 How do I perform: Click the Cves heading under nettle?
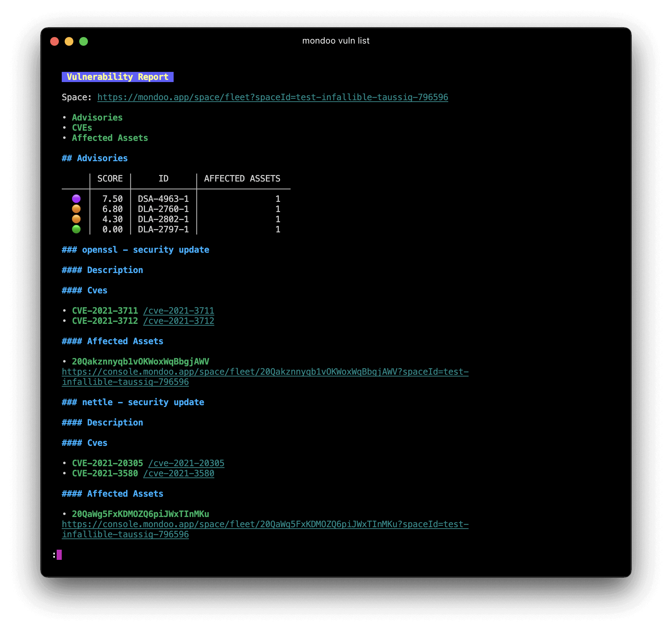pyautogui.click(x=84, y=443)
